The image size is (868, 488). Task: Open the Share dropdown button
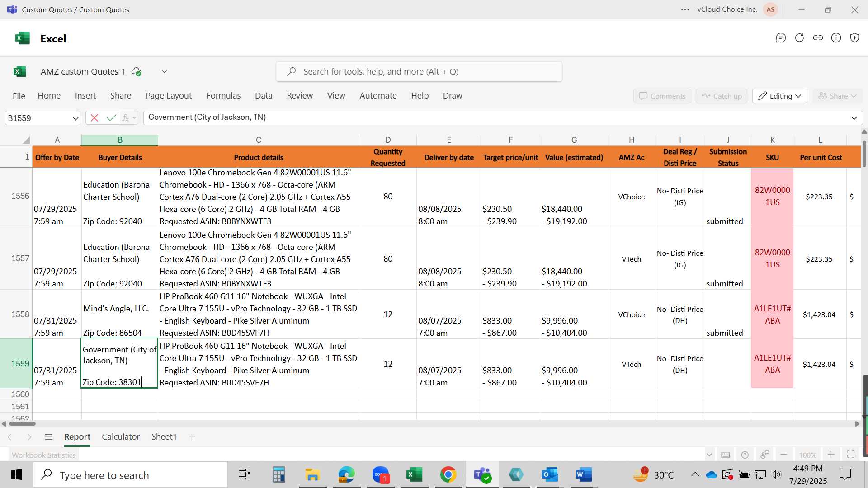(x=837, y=96)
